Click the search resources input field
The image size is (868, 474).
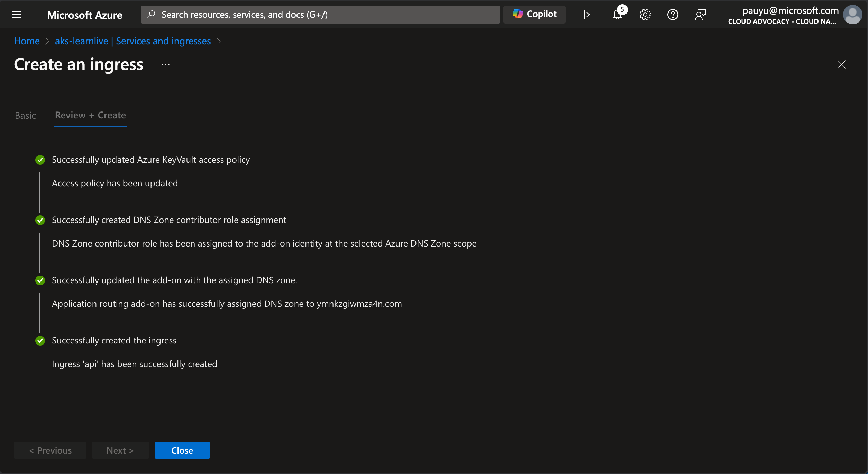[320, 14]
